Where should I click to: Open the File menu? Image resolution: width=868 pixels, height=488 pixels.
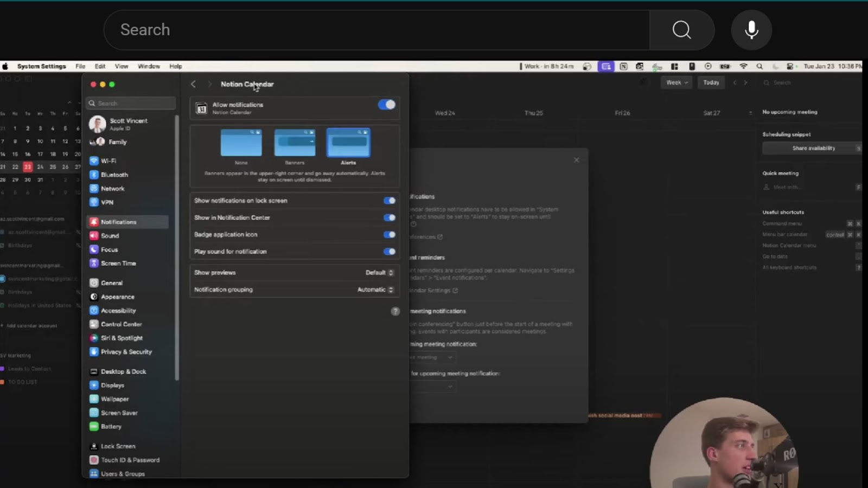[80, 66]
